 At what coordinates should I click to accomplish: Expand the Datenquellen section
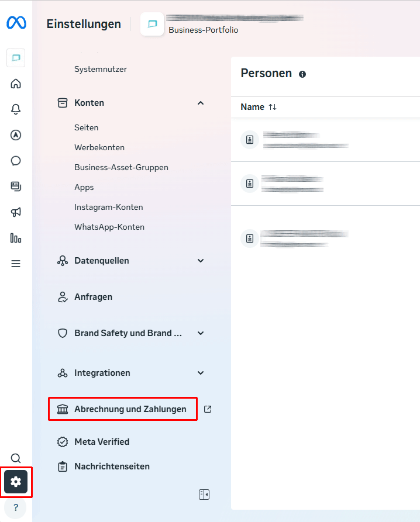(x=130, y=261)
